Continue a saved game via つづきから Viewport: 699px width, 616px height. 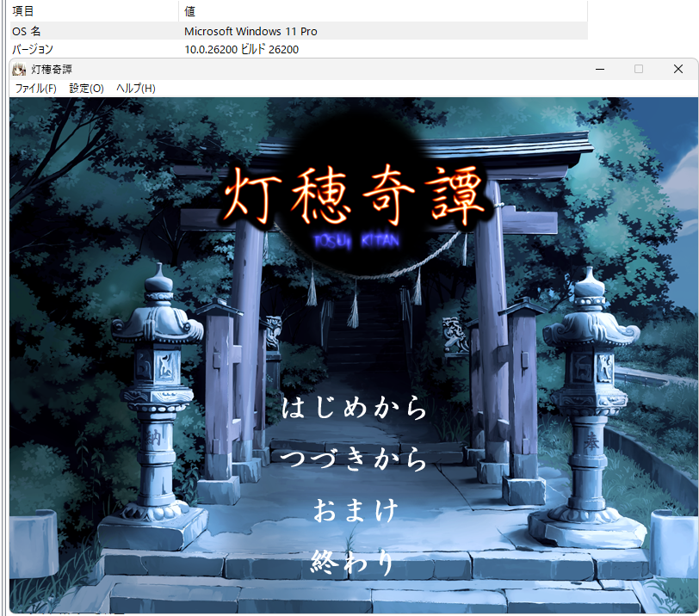pyautogui.click(x=354, y=459)
